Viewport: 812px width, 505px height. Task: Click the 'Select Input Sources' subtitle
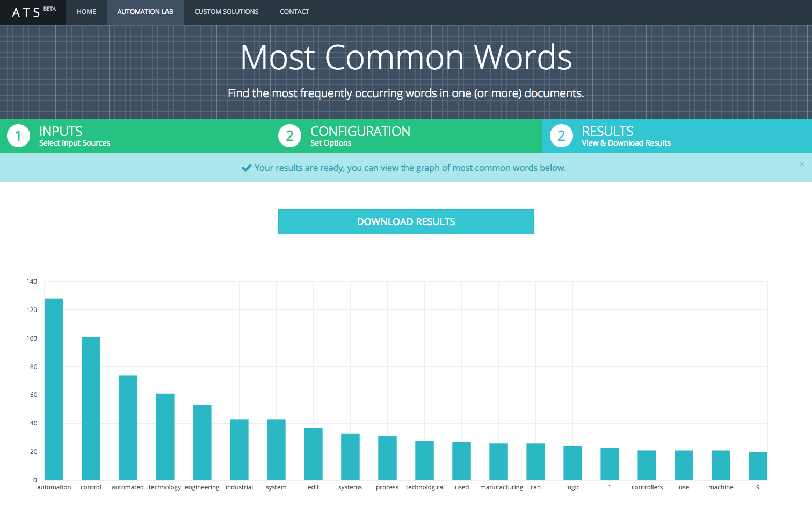click(x=75, y=143)
